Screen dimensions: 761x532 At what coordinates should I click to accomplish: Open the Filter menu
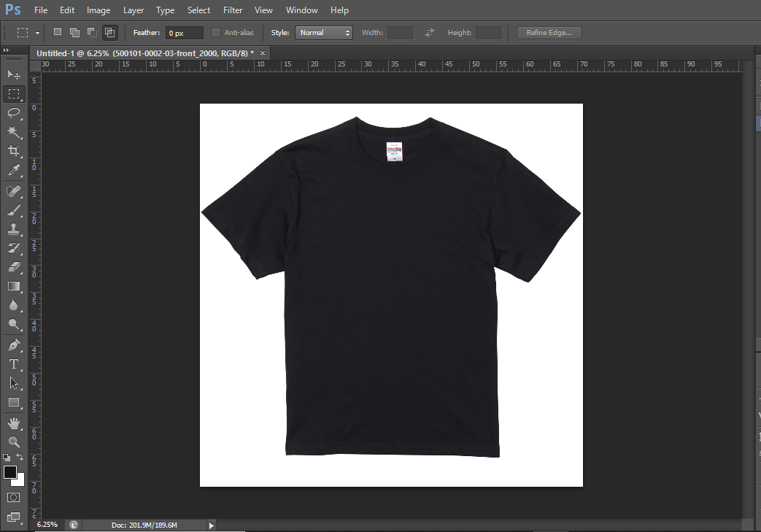coord(233,10)
